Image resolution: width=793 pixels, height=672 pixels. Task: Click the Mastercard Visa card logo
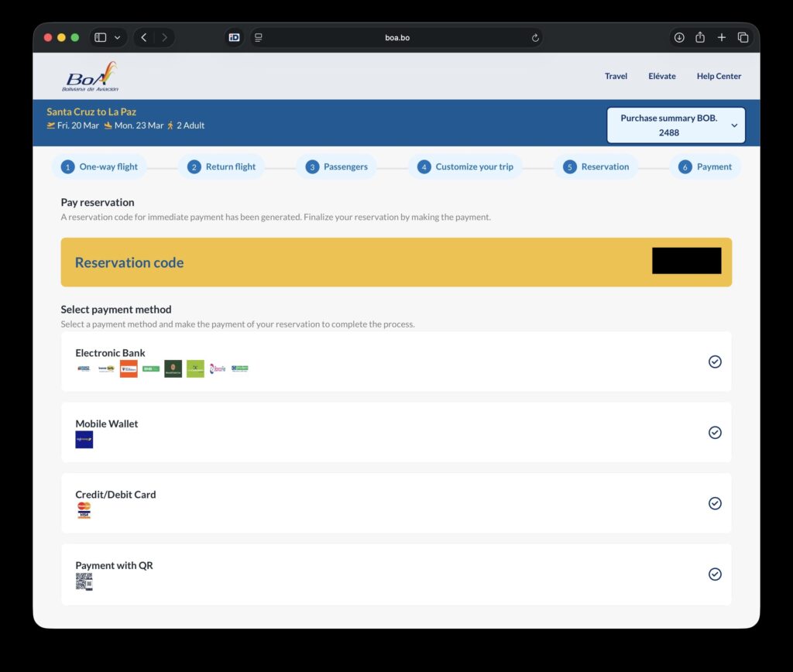(x=84, y=510)
